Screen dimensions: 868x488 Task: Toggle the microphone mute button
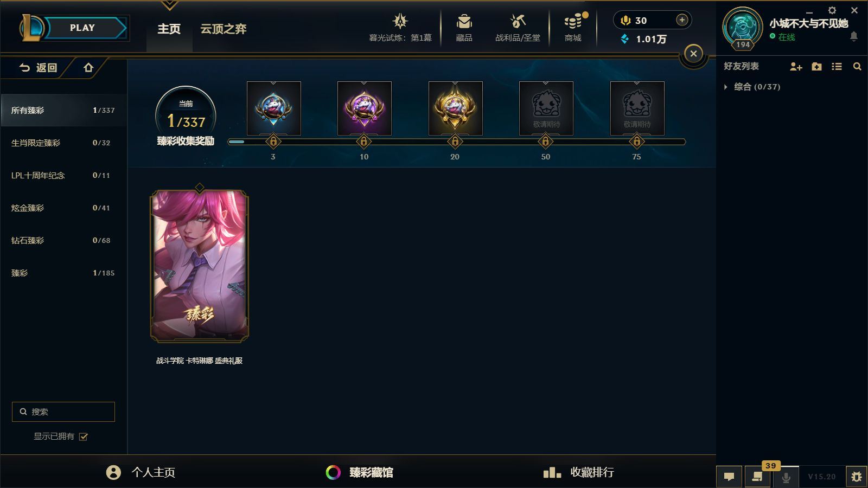click(786, 477)
